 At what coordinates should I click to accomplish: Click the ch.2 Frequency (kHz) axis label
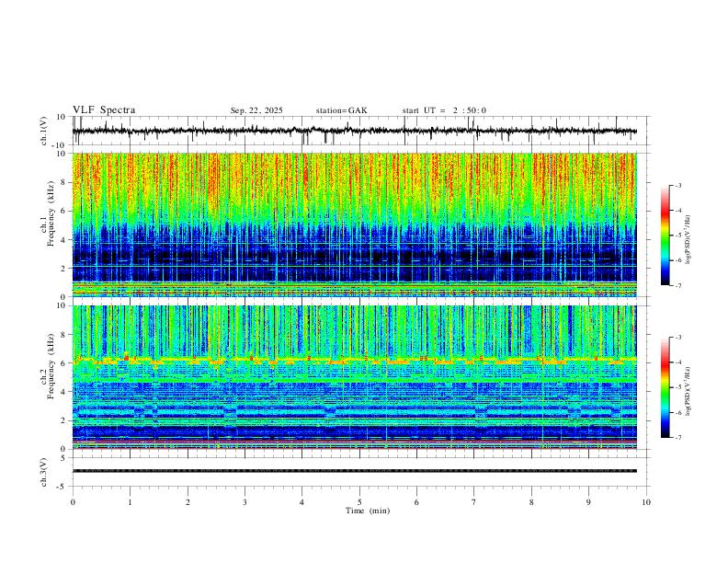[x=47, y=366]
